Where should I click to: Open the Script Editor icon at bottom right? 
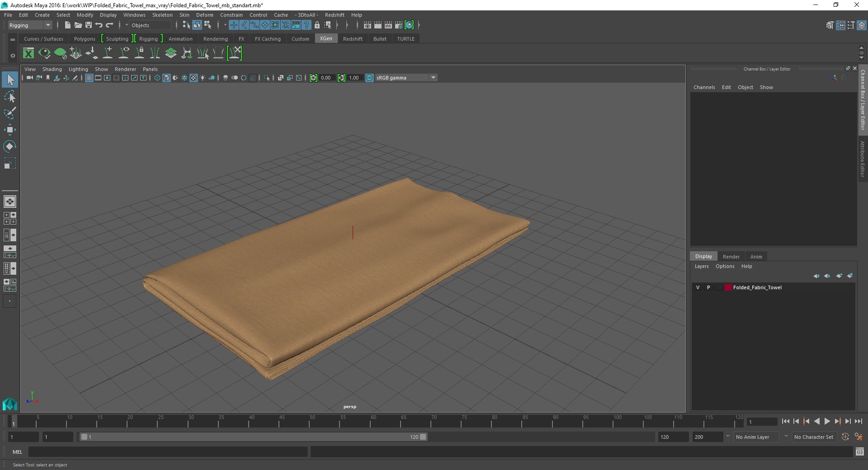tap(859, 451)
